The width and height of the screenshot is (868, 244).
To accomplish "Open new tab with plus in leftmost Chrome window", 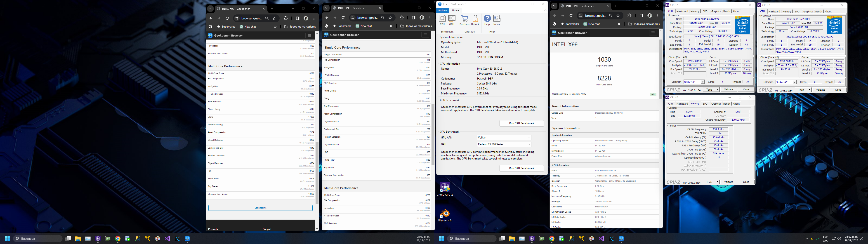I will click(x=272, y=9).
